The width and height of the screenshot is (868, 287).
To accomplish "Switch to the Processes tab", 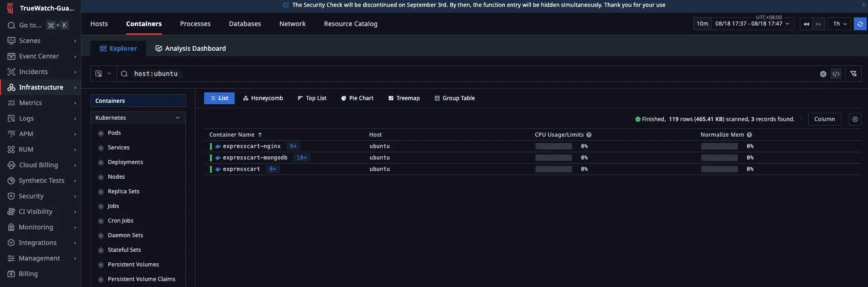I will point(195,24).
